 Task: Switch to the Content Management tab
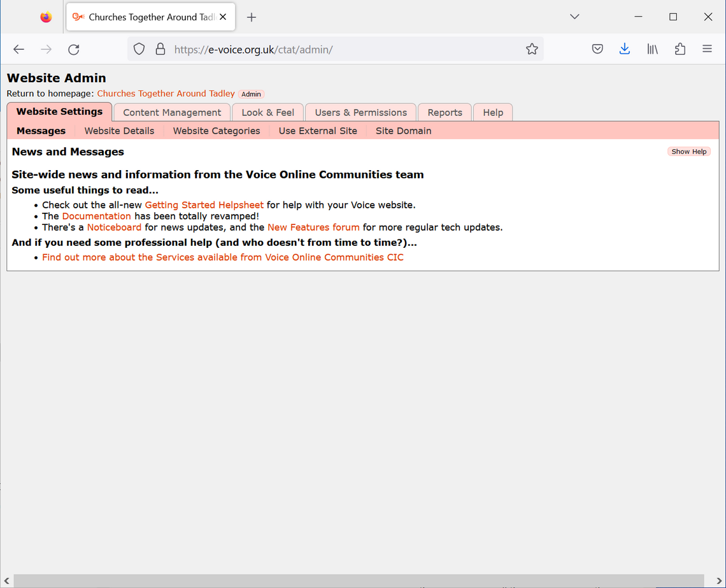(x=172, y=113)
